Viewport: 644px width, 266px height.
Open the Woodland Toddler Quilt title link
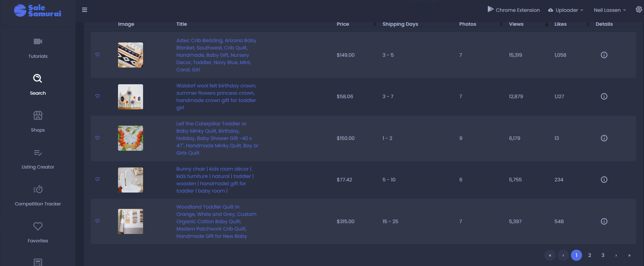pyautogui.click(x=216, y=221)
